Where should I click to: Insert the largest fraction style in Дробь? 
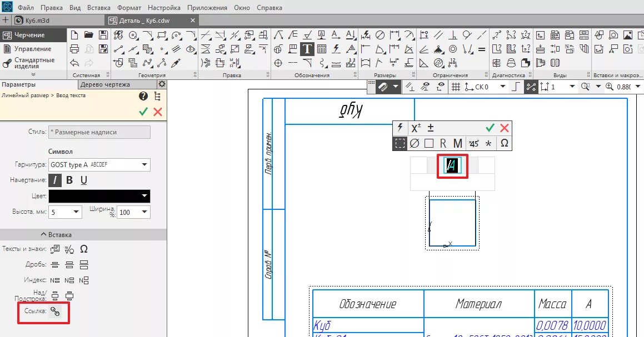click(x=84, y=265)
